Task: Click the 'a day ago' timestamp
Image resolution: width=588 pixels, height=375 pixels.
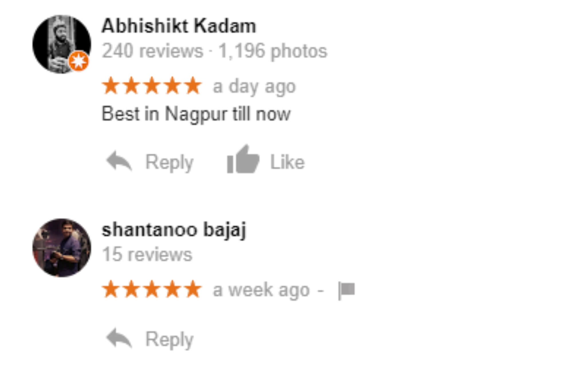Action: [254, 87]
